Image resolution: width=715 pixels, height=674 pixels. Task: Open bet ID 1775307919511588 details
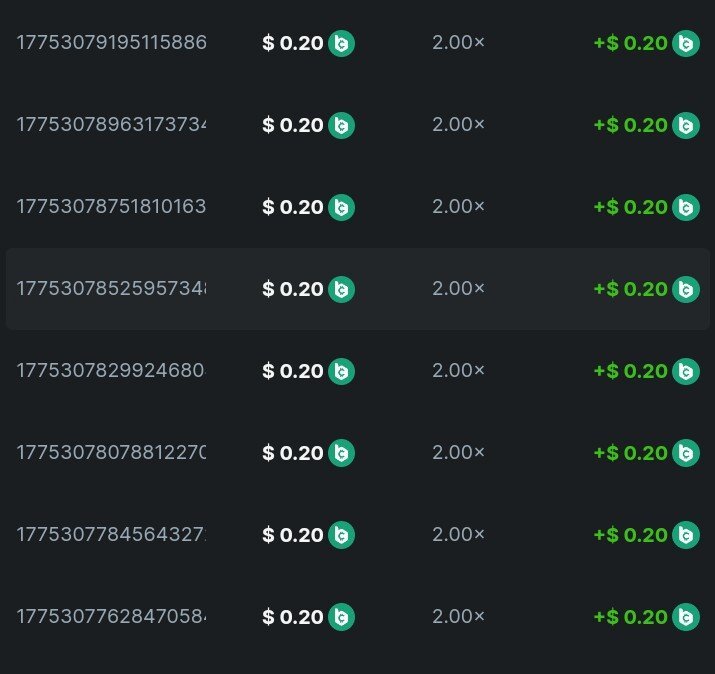[111, 43]
